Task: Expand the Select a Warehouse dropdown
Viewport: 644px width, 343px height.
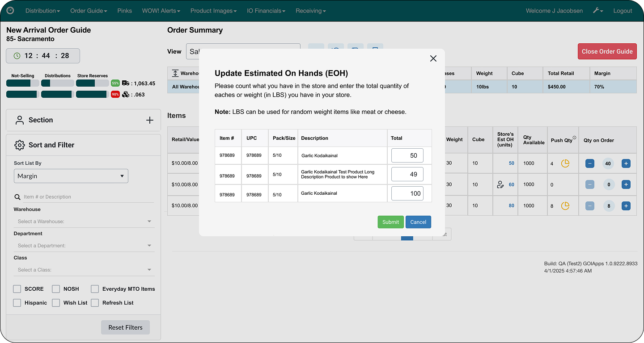Action: click(x=84, y=222)
